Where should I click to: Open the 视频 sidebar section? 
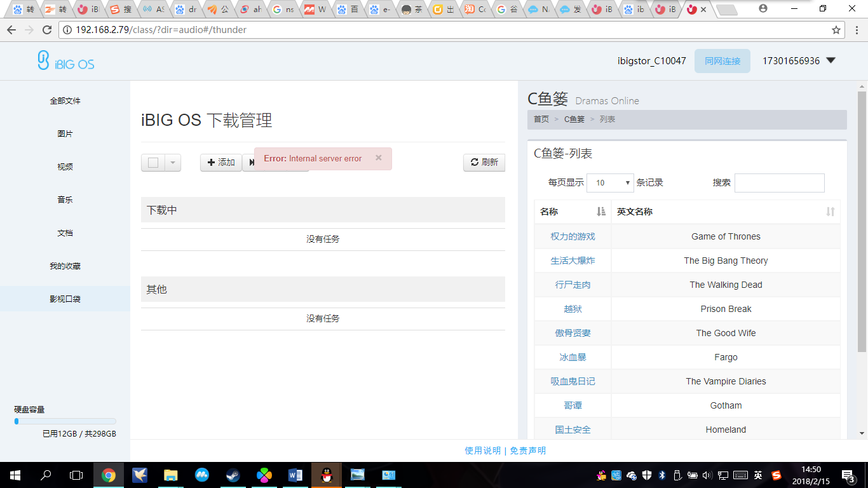(65, 166)
